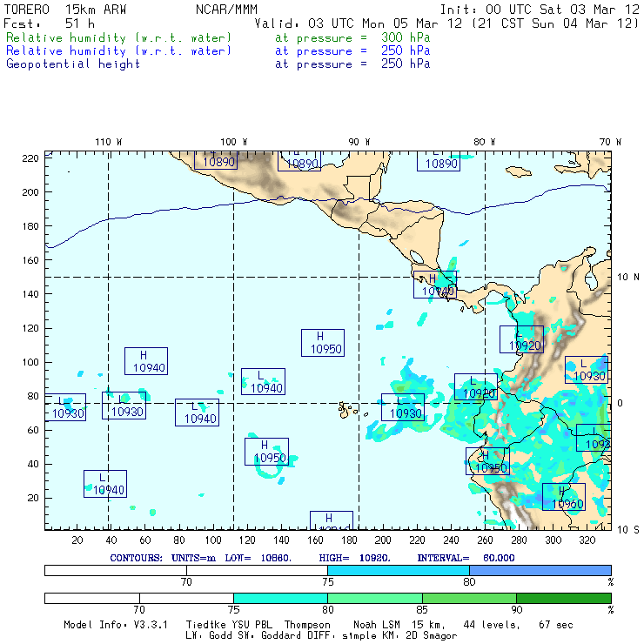Viewport: 644px width, 644px height.
Task: Click the 10 N latitude label
Action: pyautogui.click(x=627, y=277)
